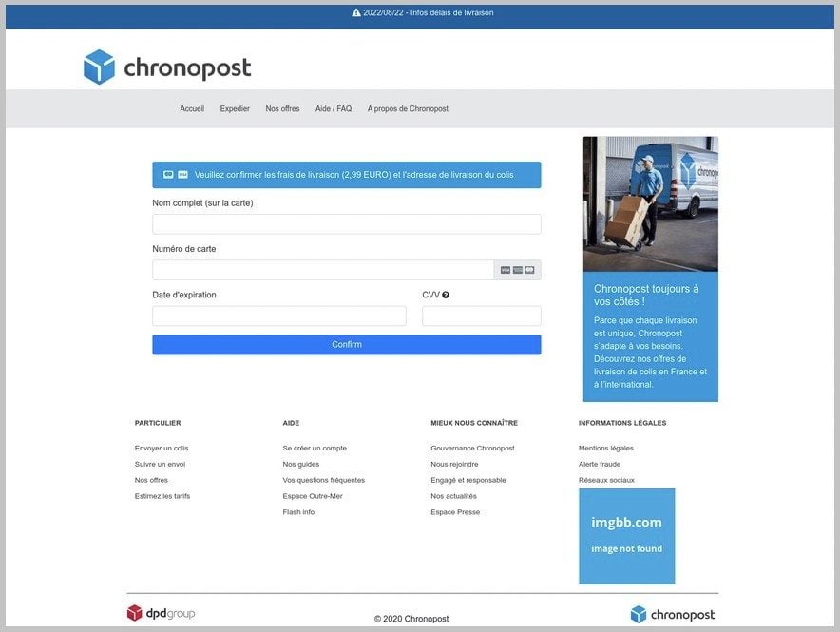Click the middle card icon in card number field
This screenshot has height=632, width=840.
coord(518,270)
